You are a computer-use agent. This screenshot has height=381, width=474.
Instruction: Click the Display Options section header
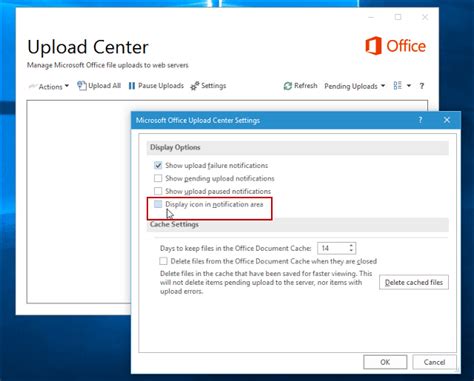pos(297,148)
